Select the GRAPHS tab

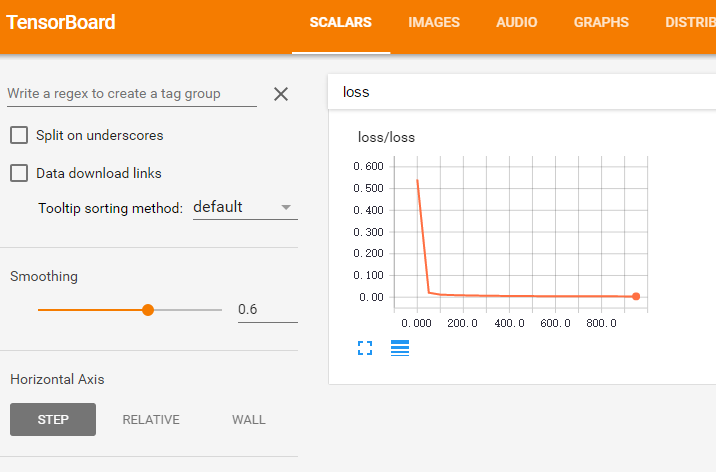[601, 22]
